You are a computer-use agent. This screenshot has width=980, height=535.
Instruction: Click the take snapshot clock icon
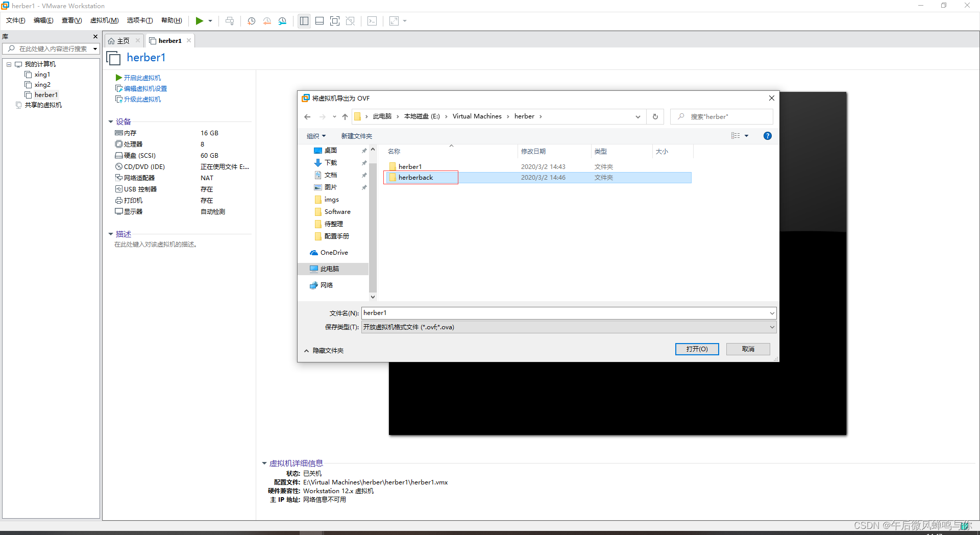coord(251,21)
